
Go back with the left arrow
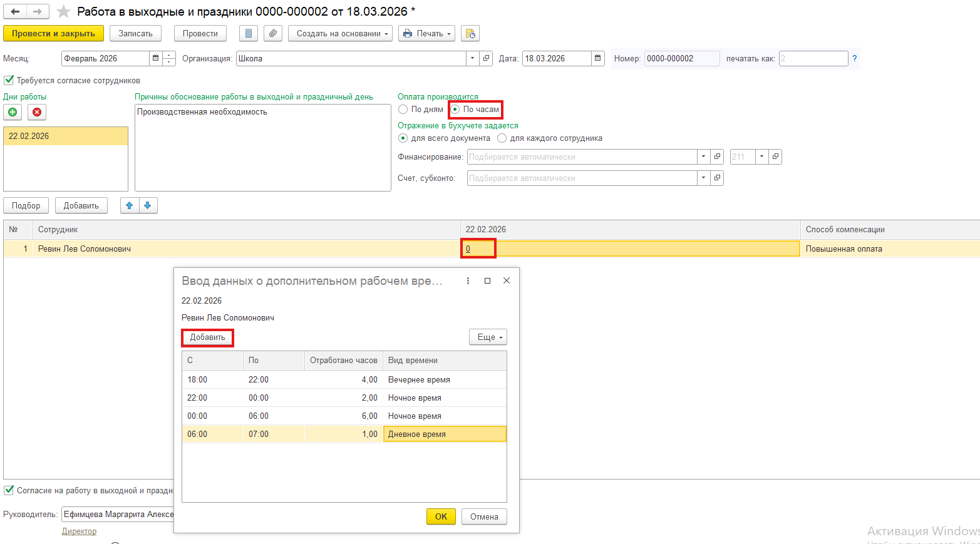coord(15,11)
